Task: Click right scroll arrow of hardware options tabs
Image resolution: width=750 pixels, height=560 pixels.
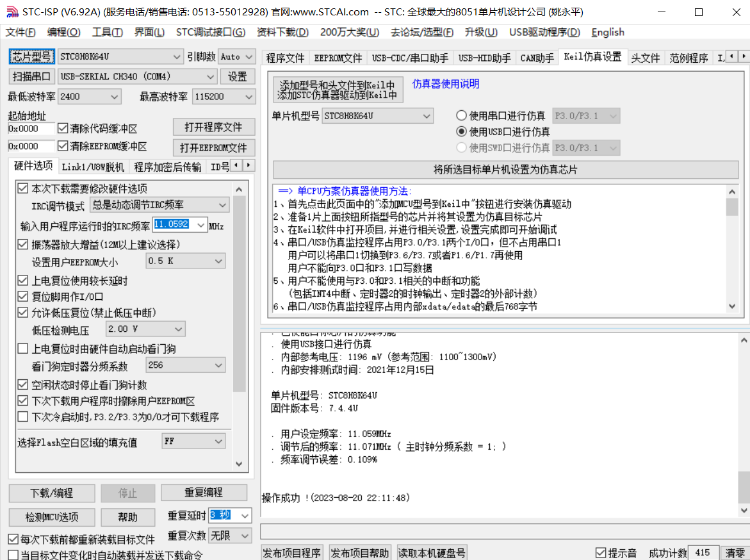Action: (x=249, y=165)
